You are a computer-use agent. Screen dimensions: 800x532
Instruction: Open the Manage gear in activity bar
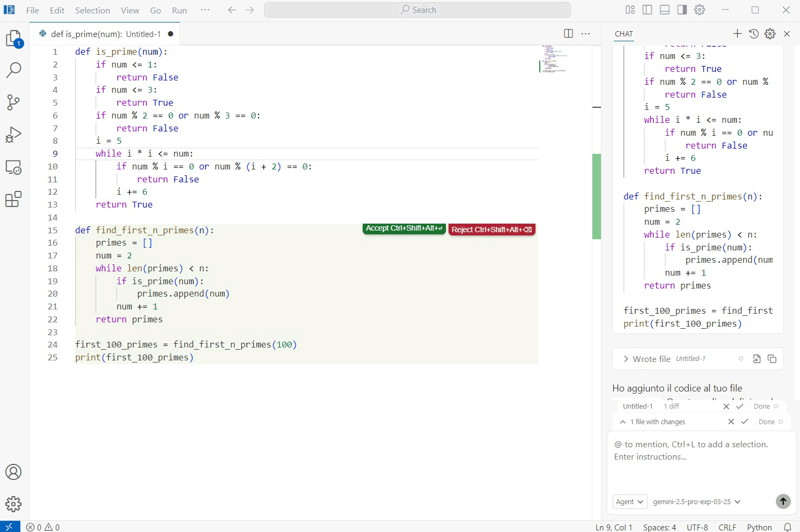pos(14,504)
